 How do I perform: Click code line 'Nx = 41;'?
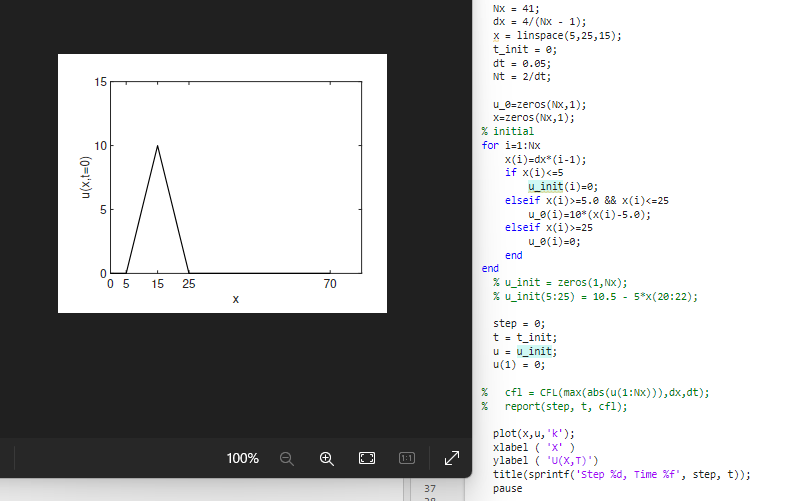[x=516, y=9]
